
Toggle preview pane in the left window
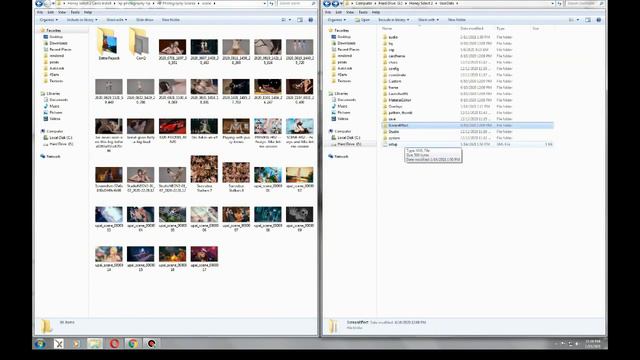[300, 20]
